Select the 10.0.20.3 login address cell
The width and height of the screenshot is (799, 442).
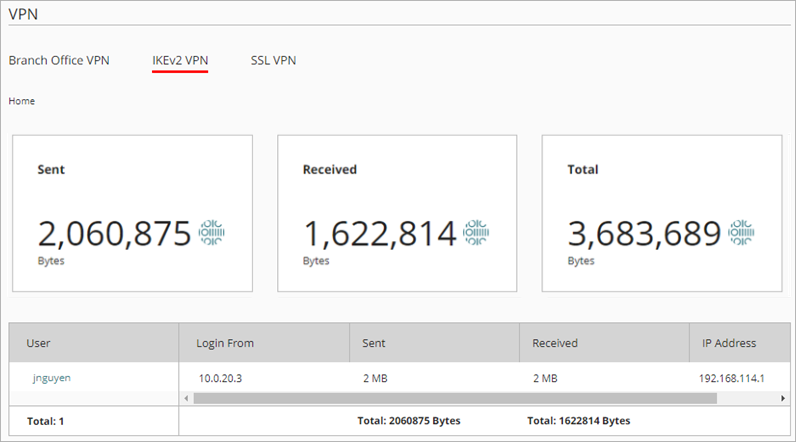tap(221, 378)
